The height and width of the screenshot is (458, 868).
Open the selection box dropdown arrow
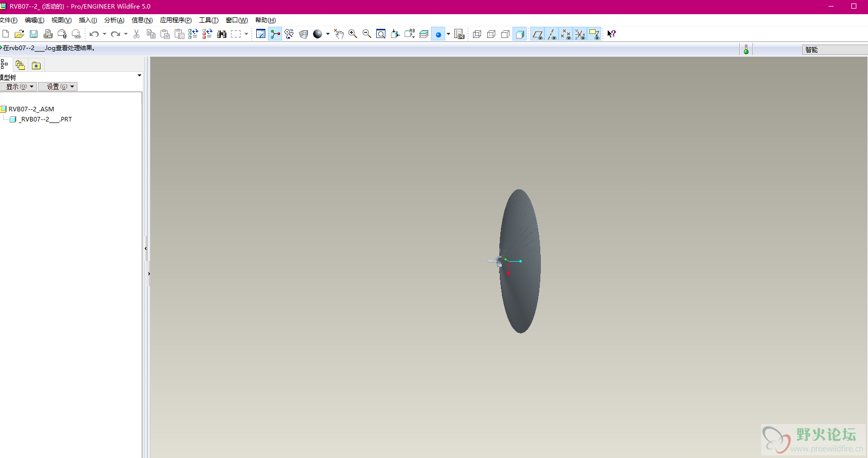click(x=247, y=34)
